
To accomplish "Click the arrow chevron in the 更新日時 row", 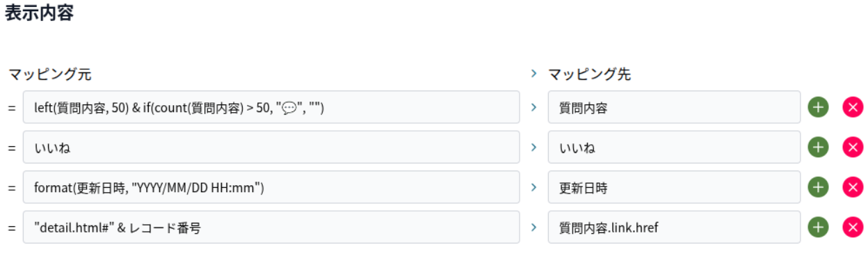I will (x=534, y=187).
